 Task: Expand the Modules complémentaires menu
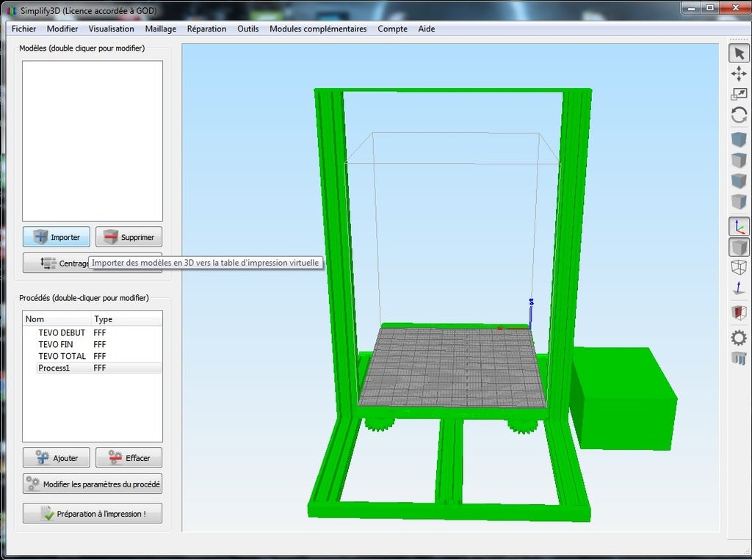(317, 29)
